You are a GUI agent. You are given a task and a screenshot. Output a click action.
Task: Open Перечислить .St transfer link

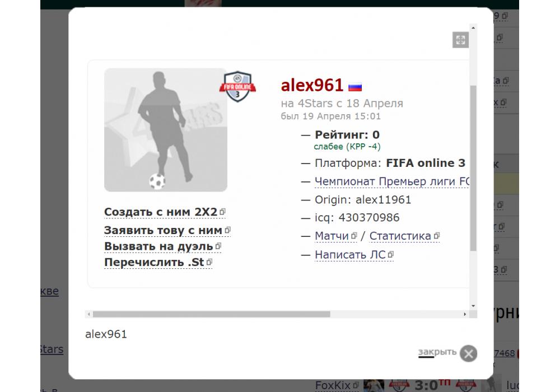point(154,262)
